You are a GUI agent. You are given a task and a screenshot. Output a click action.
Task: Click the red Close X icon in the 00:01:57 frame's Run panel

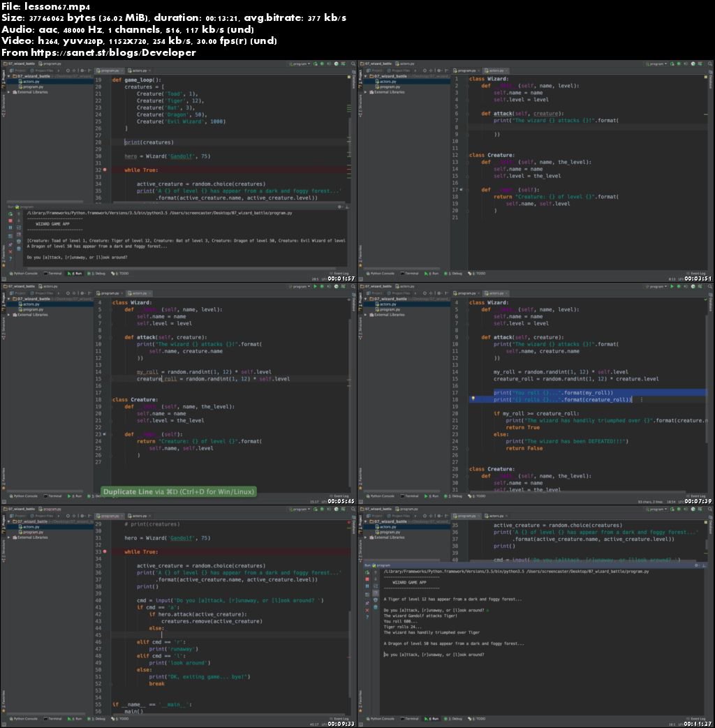[10, 252]
